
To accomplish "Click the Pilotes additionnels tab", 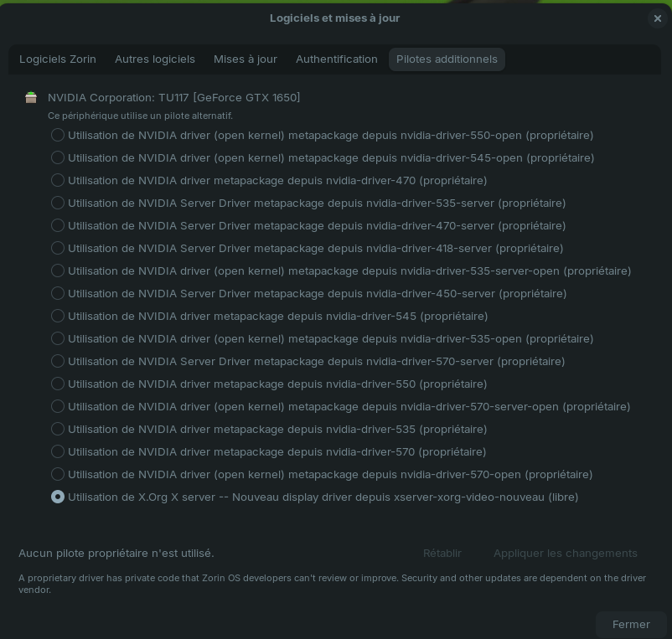I will 447,59.
